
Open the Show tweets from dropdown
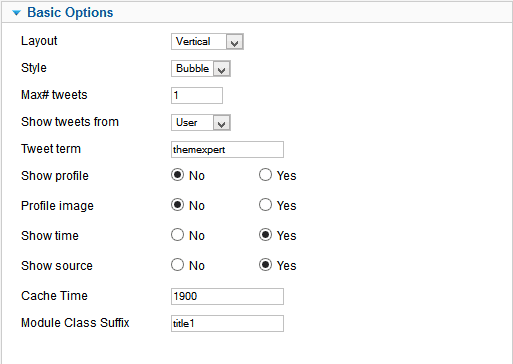click(201, 123)
